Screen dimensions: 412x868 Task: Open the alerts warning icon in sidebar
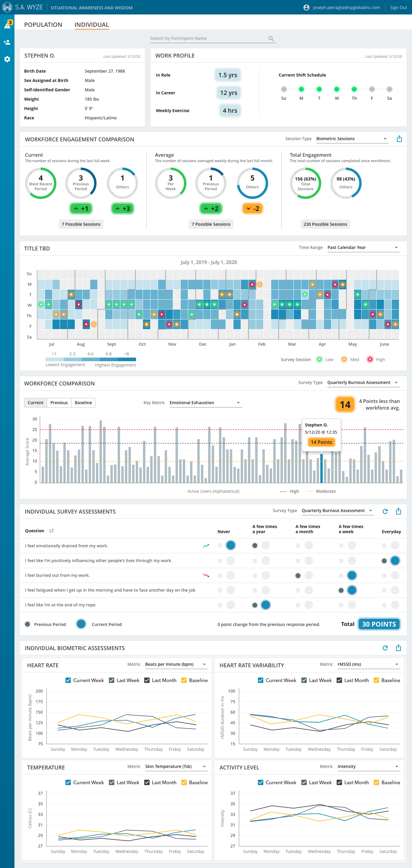pos(7,25)
